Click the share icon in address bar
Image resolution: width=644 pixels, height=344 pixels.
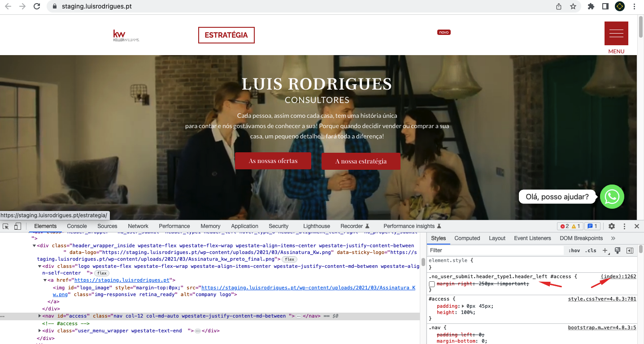pyautogui.click(x=559, y=6)
